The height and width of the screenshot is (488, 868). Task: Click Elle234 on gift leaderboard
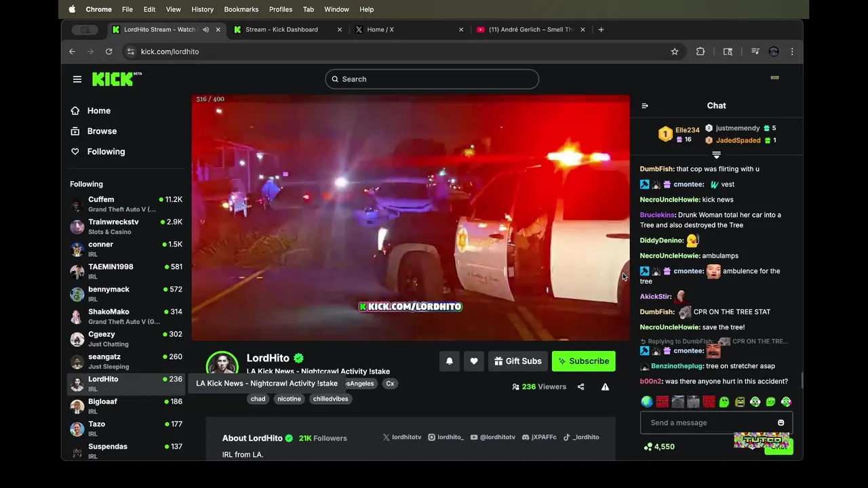coord(687,130)
